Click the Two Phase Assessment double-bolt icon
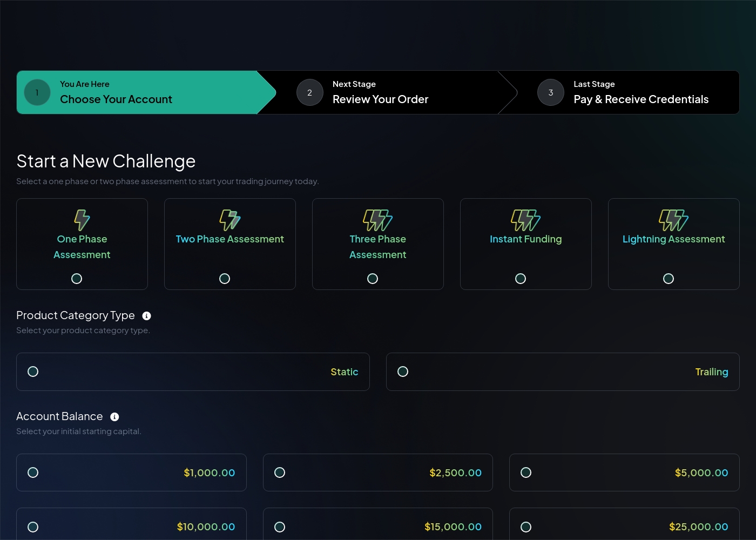 (x=230, y=220)
